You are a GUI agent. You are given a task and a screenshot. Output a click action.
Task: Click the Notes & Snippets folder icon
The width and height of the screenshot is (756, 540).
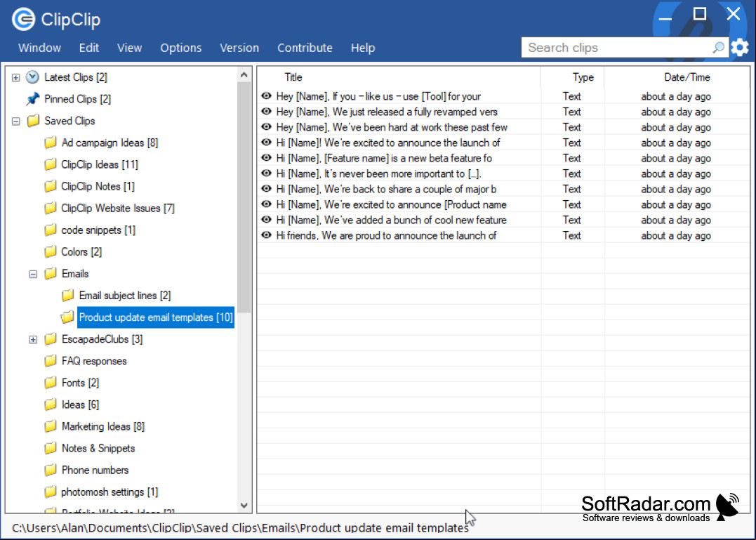click(50, 448)
